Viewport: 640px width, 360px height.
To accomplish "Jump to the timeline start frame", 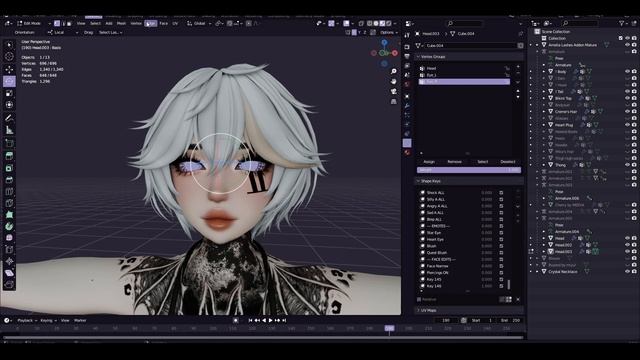I will coord(250,320).
